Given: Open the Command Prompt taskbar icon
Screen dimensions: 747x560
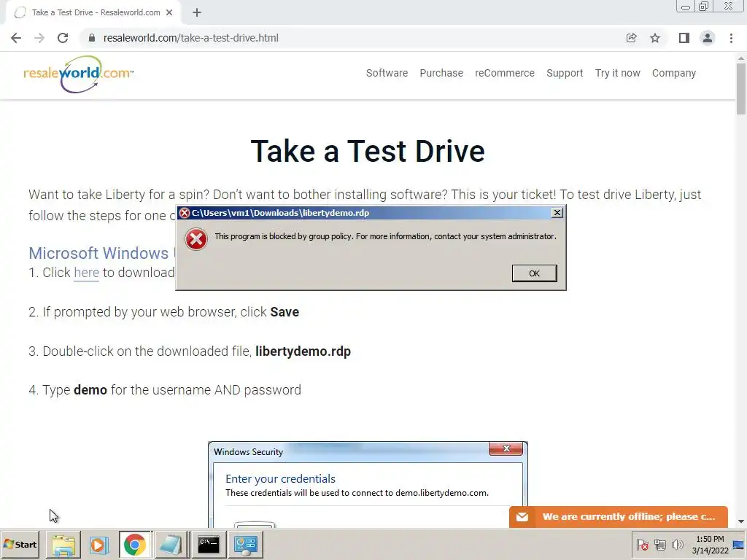Looking at the screenshot, I should click(208, 544).
